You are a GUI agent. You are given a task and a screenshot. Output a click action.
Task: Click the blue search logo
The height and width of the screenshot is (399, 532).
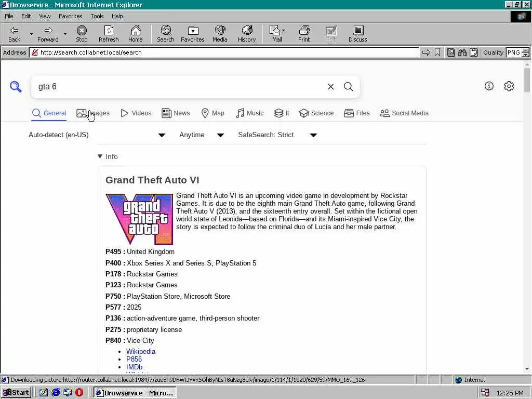point(16,87)
